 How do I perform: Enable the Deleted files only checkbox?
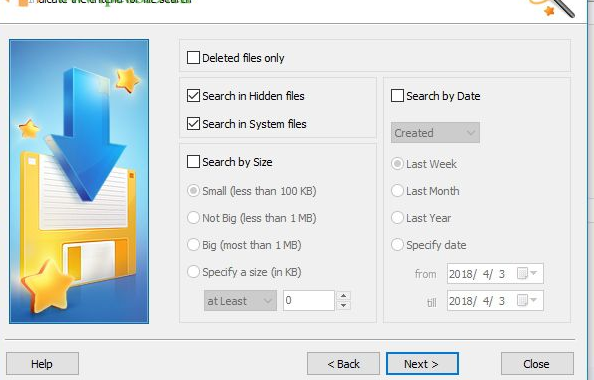coord(193,58)
